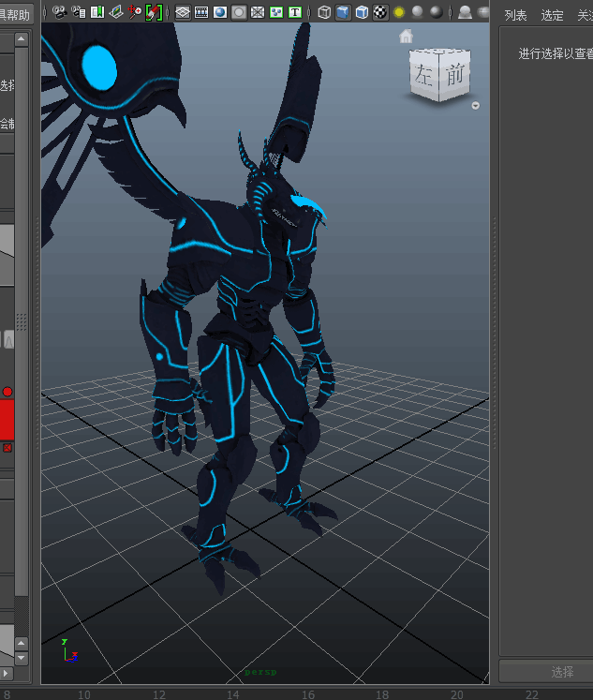The height and width of the screenshot is (700, 593).
Task: Click the 前 face of the ViewCube
Action: [x=454, y=74]
